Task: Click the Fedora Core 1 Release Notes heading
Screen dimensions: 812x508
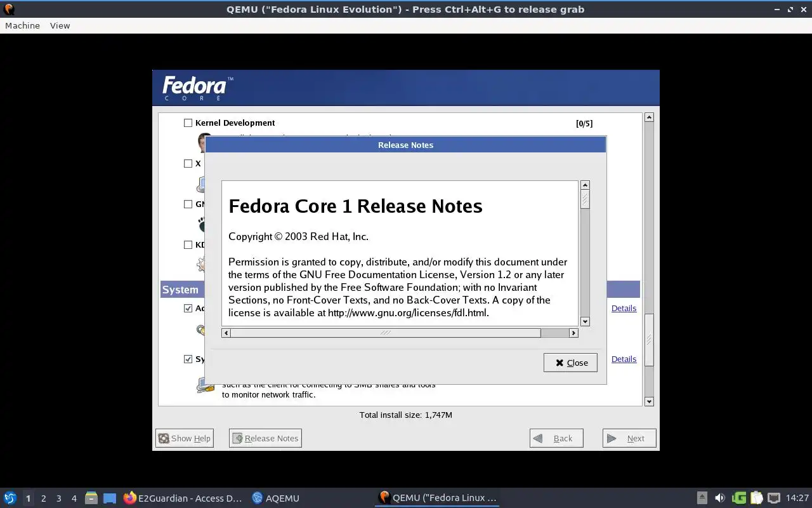Action: pyautogui.click(x=355, y=206)
